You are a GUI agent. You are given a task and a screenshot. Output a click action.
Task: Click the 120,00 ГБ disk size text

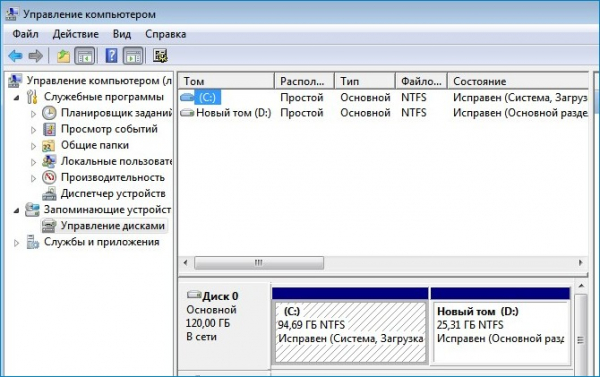pyautogui.click(x=208, y=323)
